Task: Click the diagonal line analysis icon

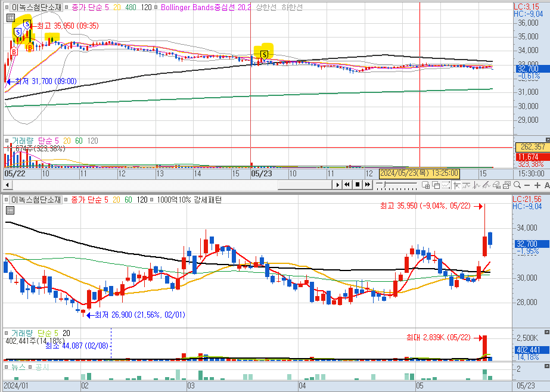Action: pyautogui.click(x=486, y=185)
